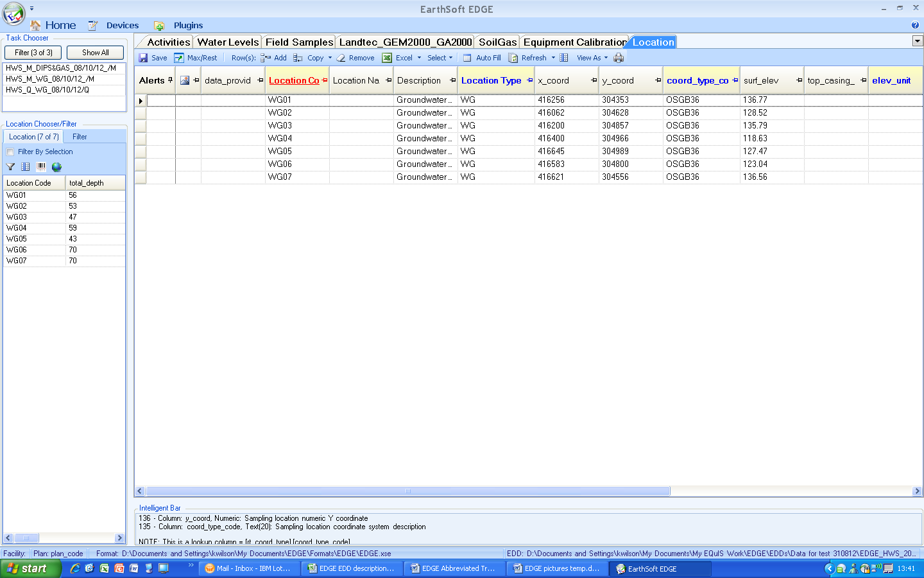Click the Devices ribbon icon
The width and height of the screenshot is (924, 578).
coord(93,25)
